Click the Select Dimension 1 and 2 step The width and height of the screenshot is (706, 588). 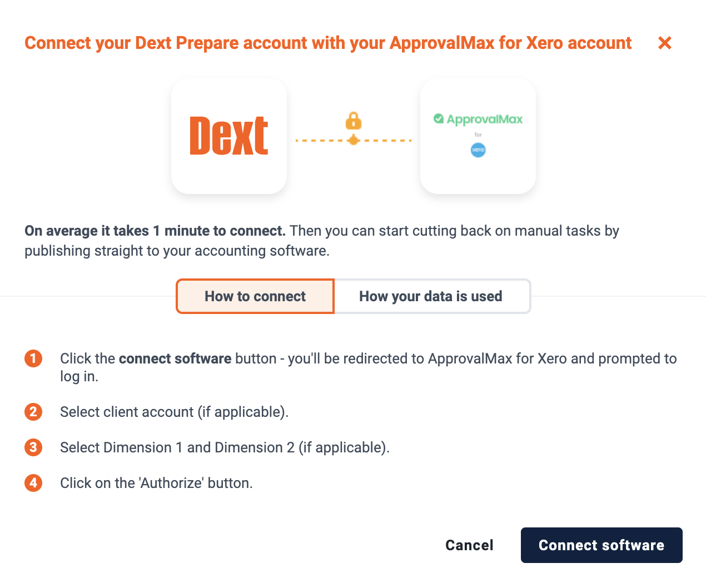point(225,447)
